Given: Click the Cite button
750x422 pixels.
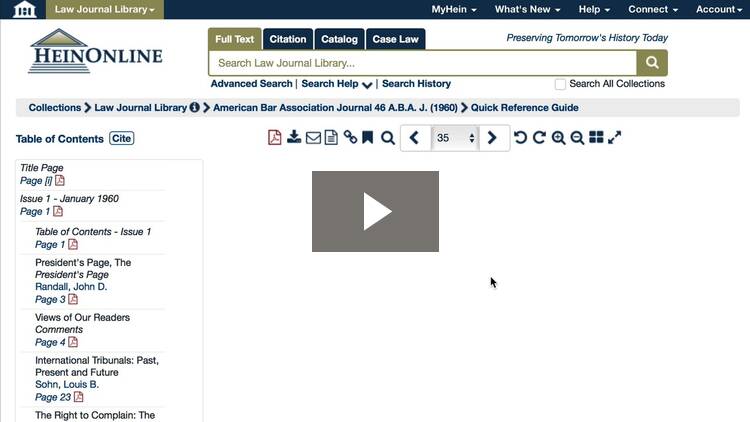Looking at the screenshot, I should coord(121,139).
